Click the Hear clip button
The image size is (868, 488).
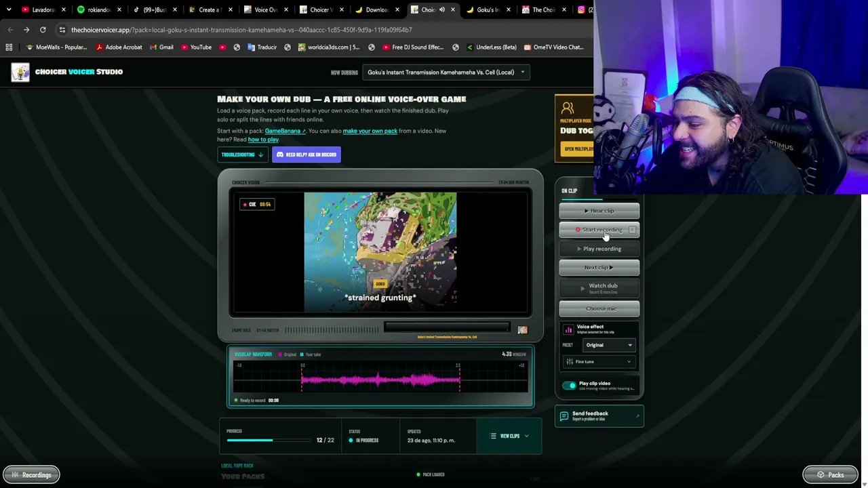[599, 211]
